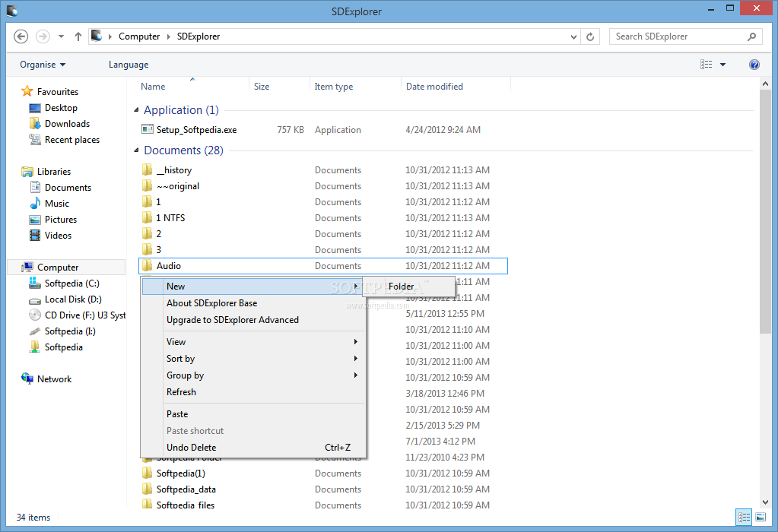778x532 pixels.
Task: Open the recent locations dropdown arrow
Action: click(x=61, y=36)
